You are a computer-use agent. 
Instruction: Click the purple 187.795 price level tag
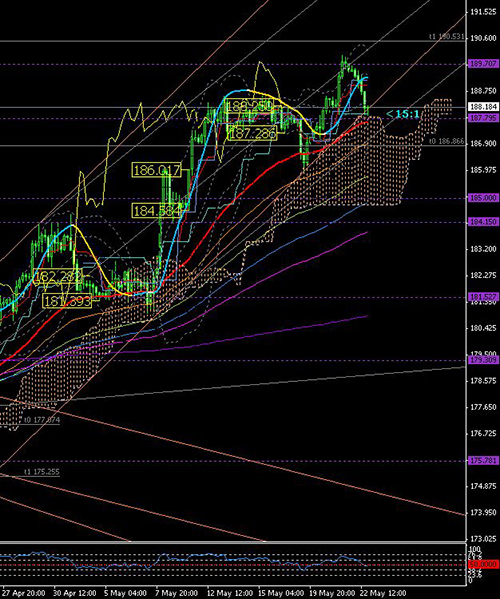pos(483,118)
